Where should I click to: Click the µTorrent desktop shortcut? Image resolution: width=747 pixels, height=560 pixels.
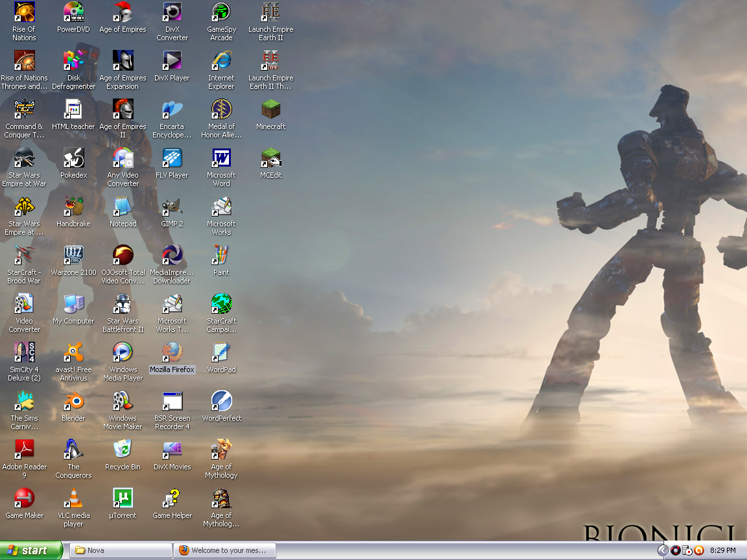[x=123, y=500]
